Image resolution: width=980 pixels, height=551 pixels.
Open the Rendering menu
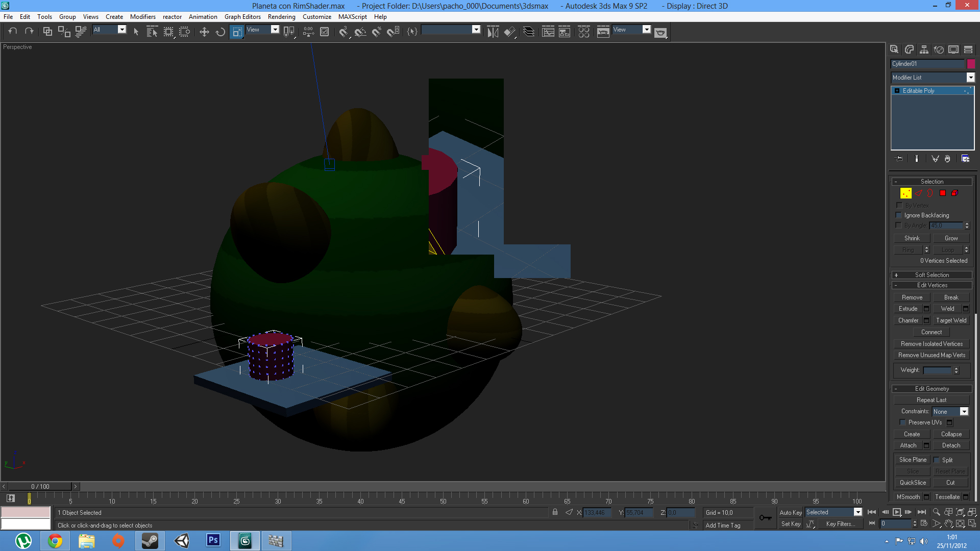281,17
